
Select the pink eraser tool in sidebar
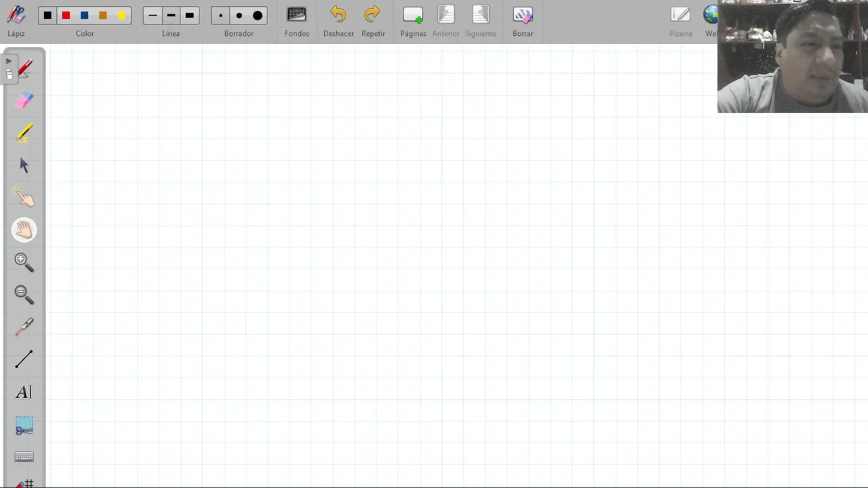(x=24, y=100)
